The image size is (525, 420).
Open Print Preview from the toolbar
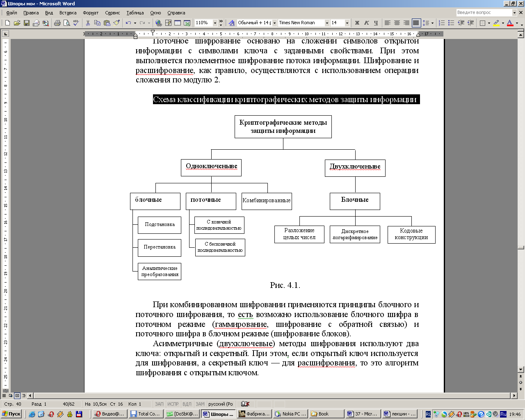pyautogui.click(x=66, y=23)
